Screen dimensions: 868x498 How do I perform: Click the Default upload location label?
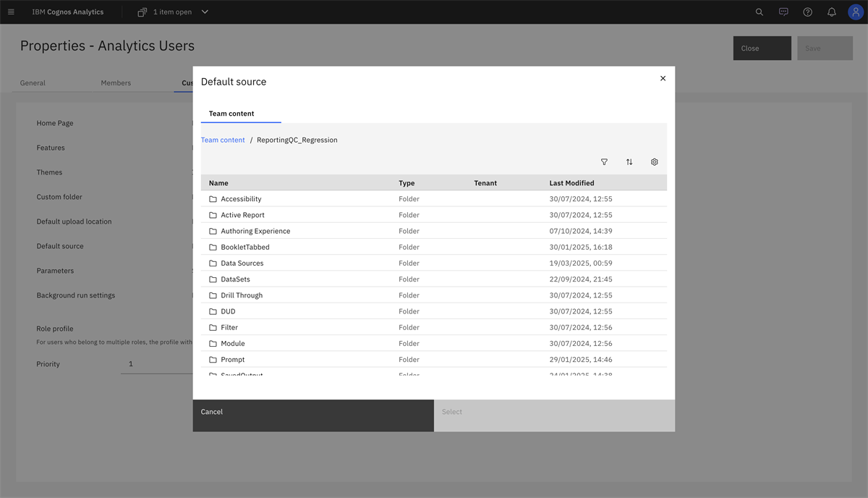click(74, 221)
